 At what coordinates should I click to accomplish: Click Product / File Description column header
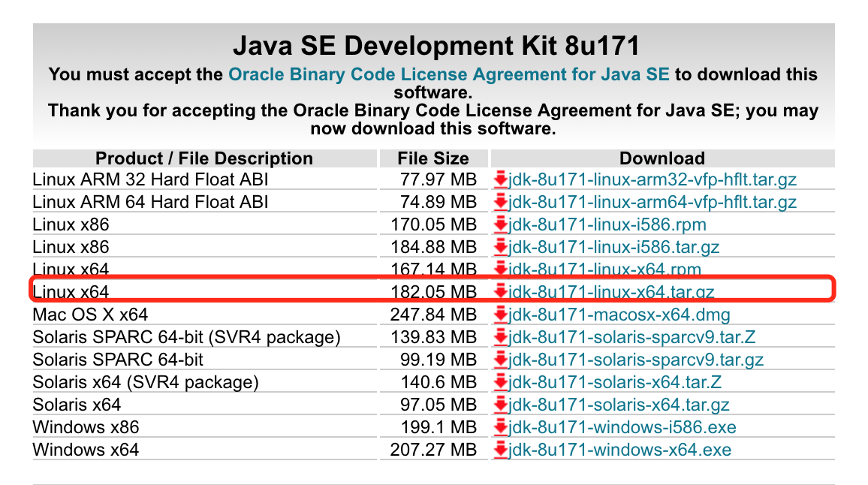pos(204,158)
